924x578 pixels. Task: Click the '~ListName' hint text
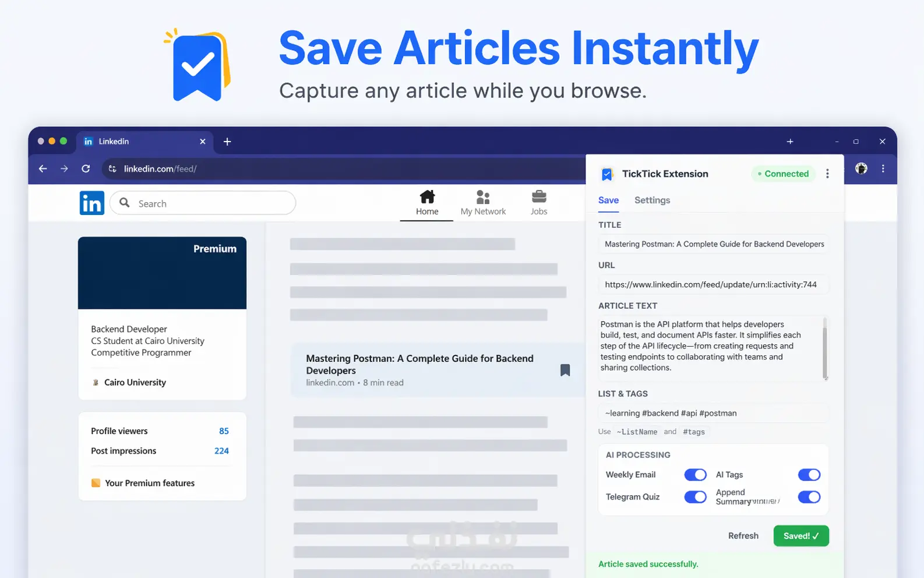tap(637, 432)
